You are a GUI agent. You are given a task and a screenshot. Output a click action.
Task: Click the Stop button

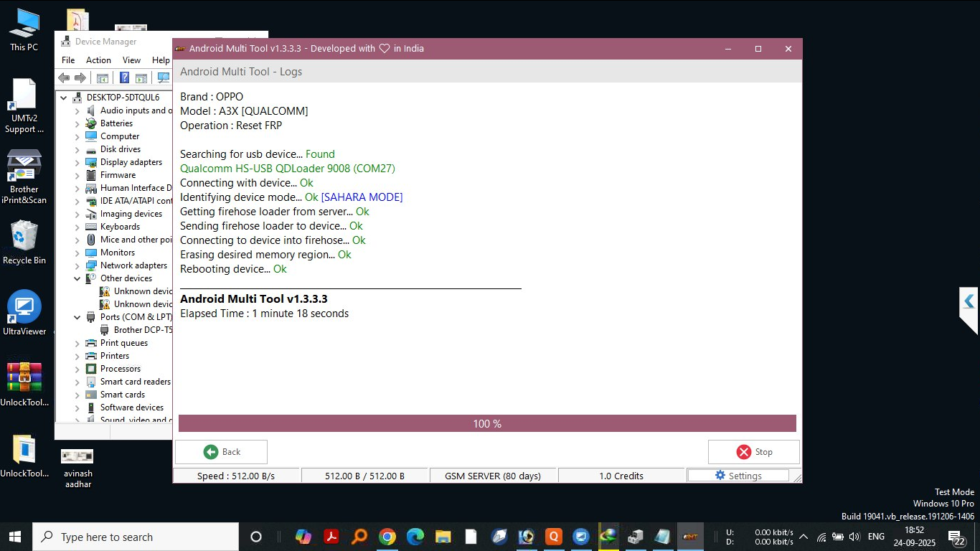[753, 452]
